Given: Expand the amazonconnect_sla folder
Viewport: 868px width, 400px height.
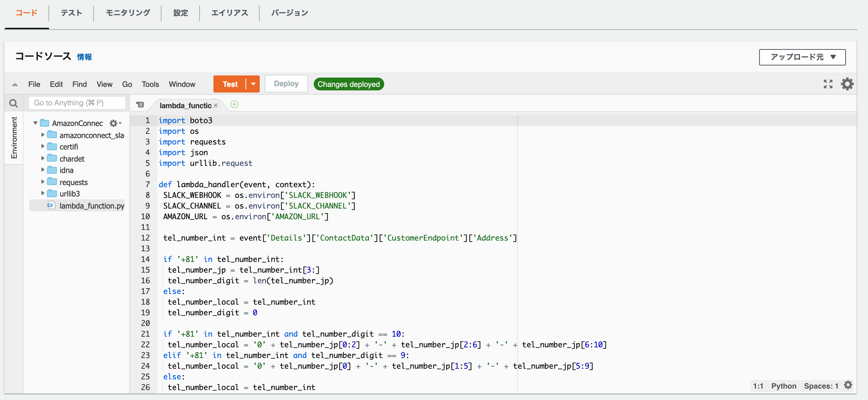Looking at the screenshot, I should 43,135.
